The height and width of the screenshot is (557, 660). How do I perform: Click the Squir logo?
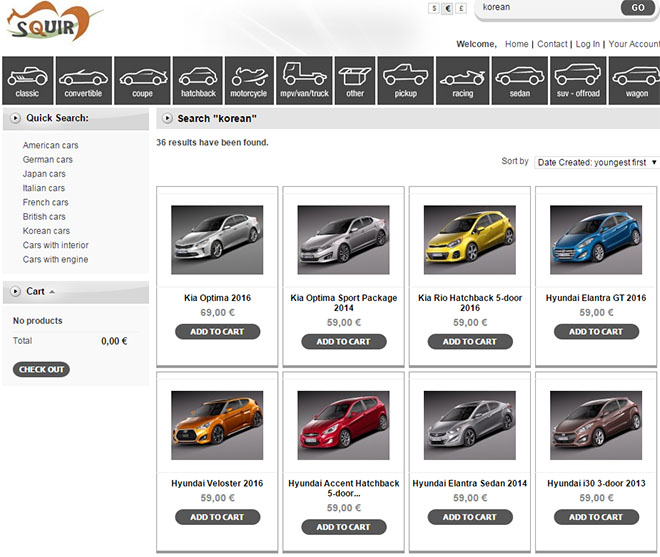pyautogui.click(x=53, y=22)
